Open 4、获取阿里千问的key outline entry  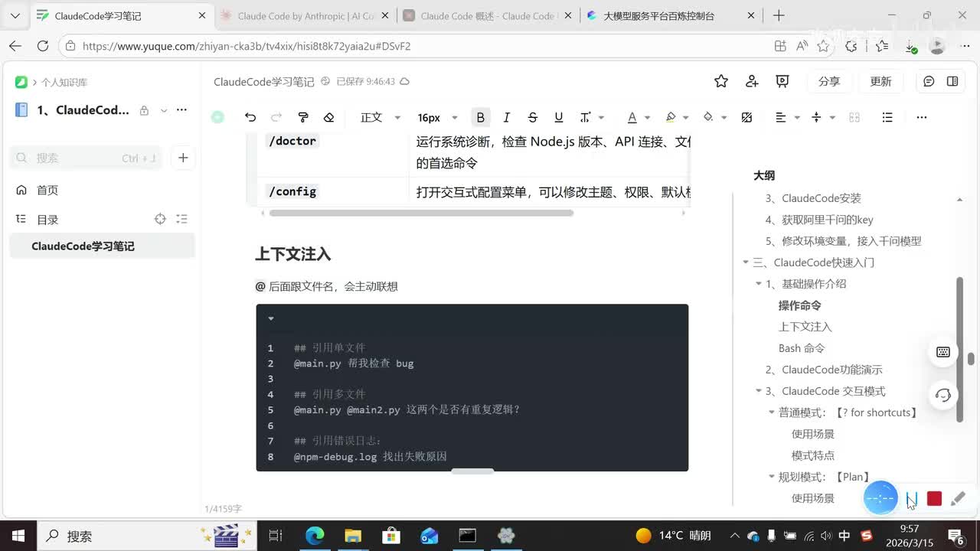819,220
